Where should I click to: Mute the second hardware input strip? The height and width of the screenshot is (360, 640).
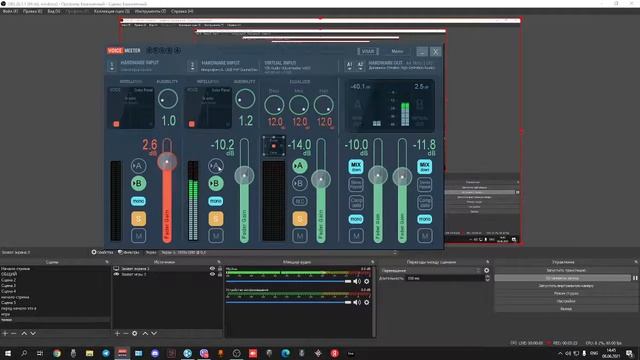pos(216,236)
